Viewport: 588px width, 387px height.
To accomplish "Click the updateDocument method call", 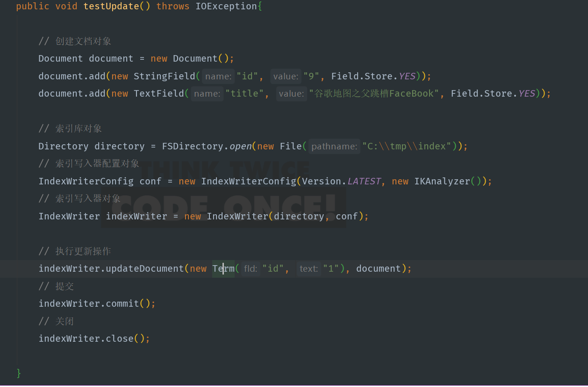I will (x=145, y=268).
